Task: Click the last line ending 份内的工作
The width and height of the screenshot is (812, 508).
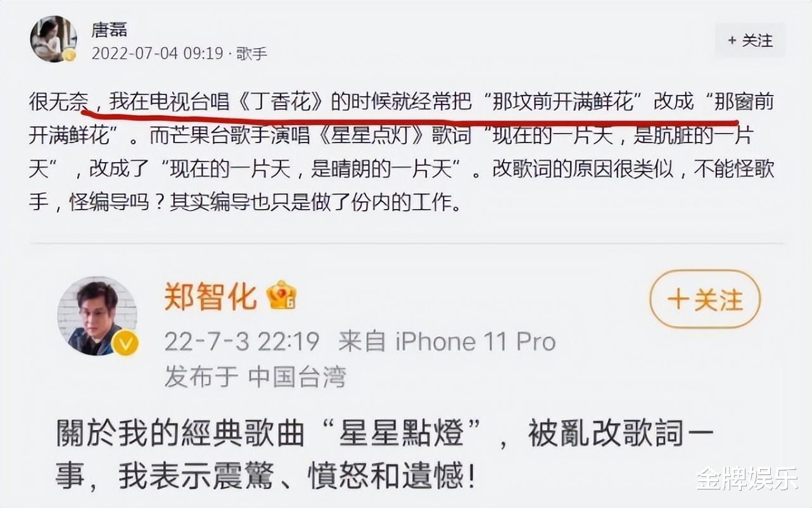Action: pyautogui.click(x=244, y=203)
